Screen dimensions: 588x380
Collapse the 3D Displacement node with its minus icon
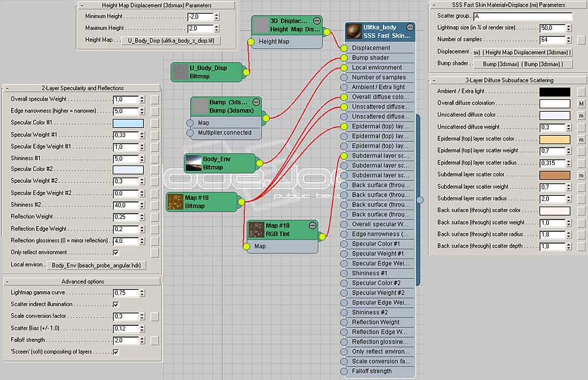click(317, 21)
